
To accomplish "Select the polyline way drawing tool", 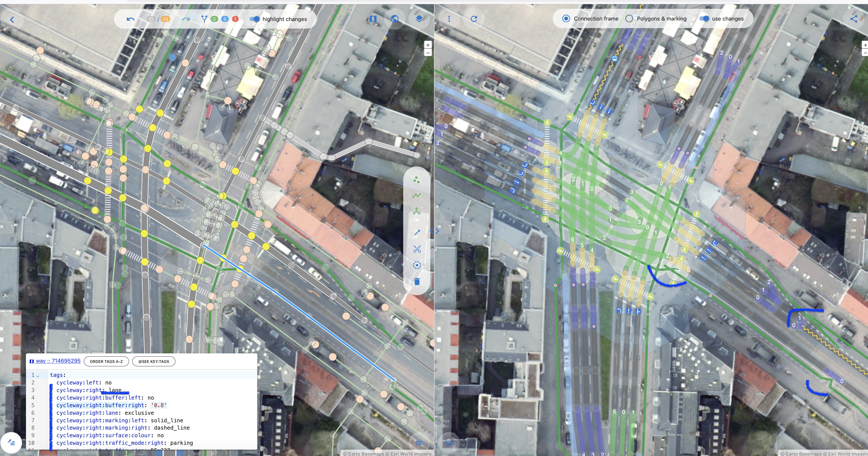I will click(417, 195).
